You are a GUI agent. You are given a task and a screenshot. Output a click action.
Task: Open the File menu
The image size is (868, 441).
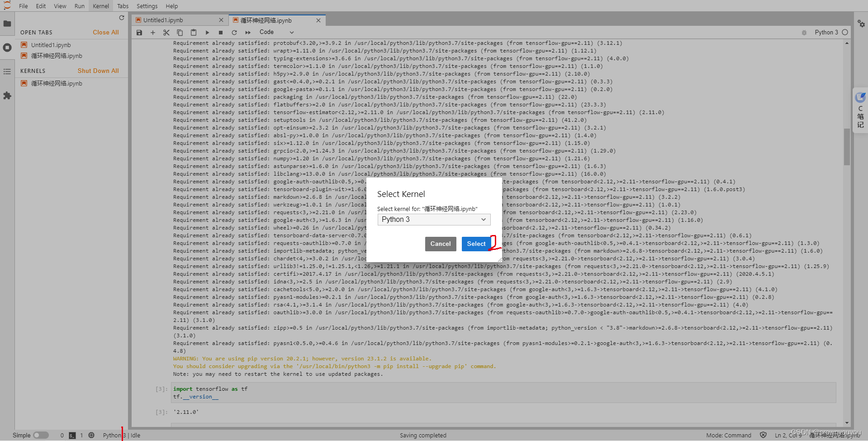pos(24,6)
